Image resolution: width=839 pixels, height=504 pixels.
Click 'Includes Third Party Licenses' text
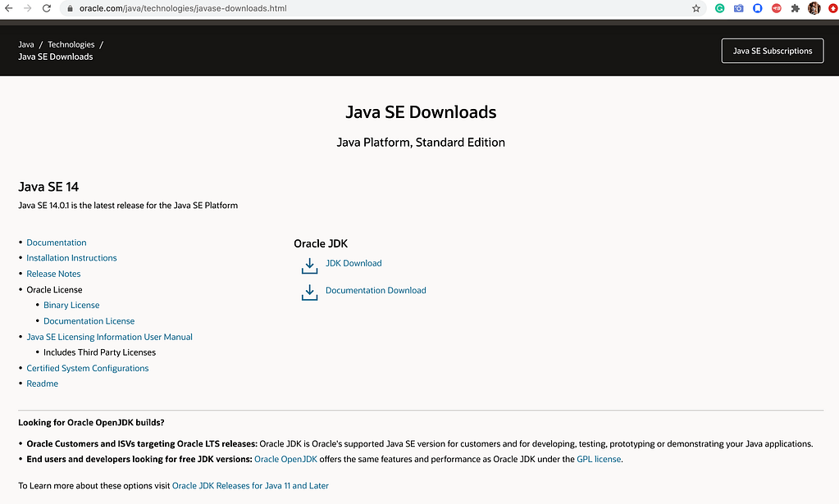[99, 352]
